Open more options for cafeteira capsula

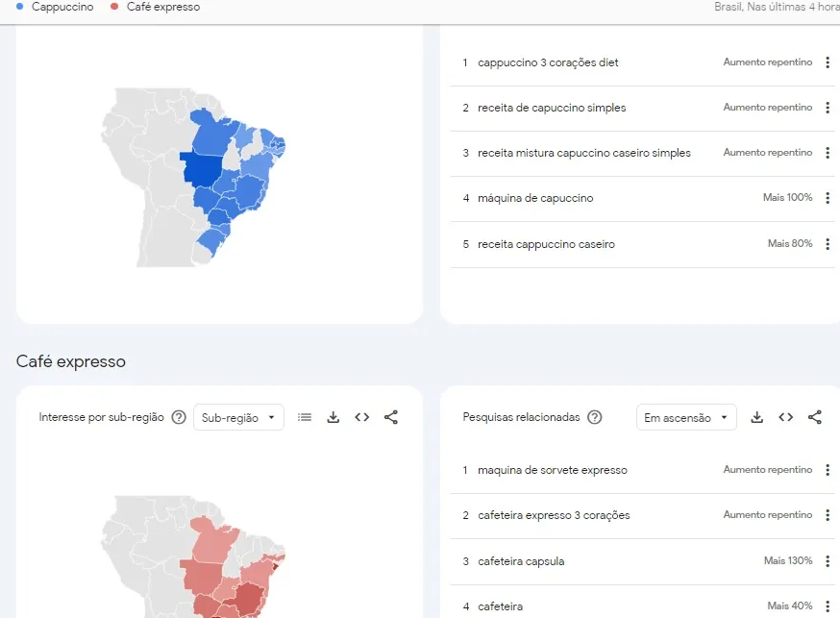[x=828, y=560]
